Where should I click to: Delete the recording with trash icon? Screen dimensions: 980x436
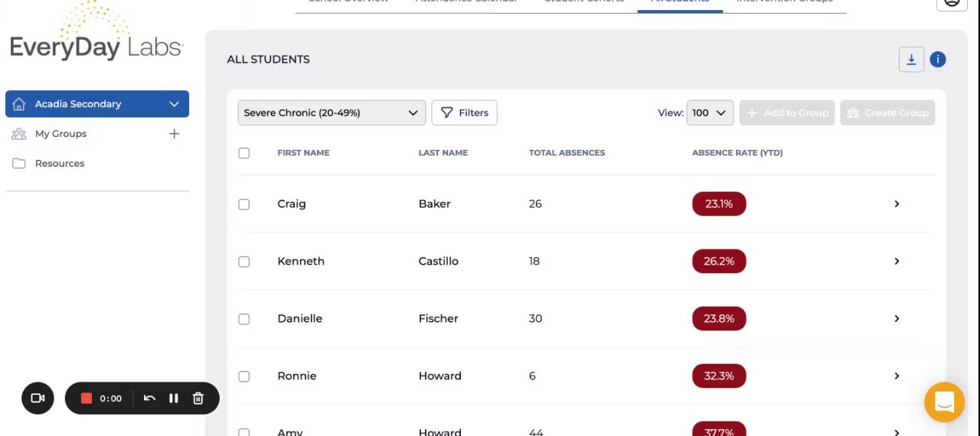point(198,398)
